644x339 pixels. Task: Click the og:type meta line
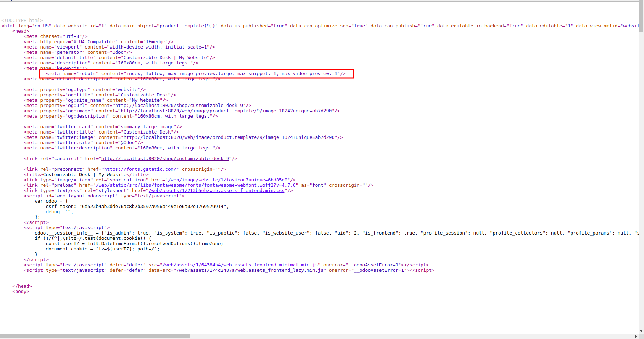[x=85, y=90]
